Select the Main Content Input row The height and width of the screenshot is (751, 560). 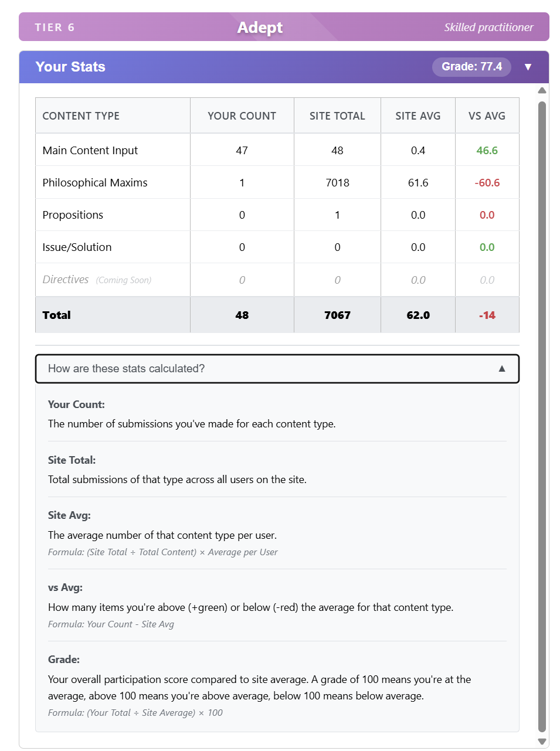click(x=90, y=151)
